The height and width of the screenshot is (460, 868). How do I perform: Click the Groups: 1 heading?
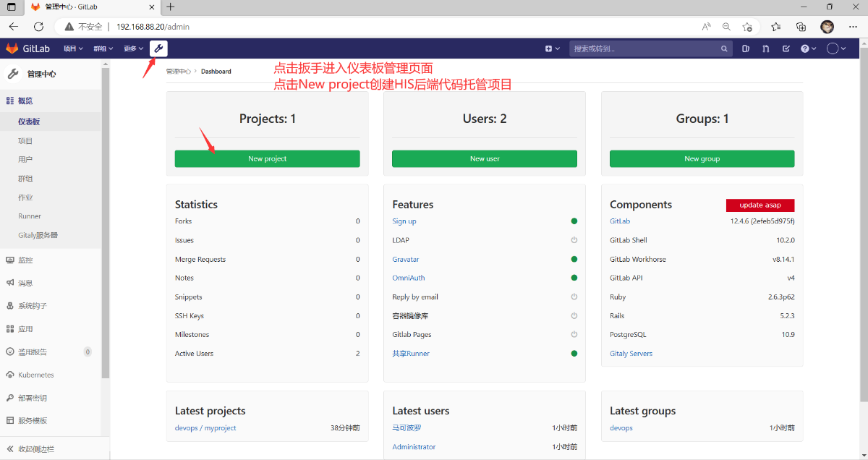(702, 119)
